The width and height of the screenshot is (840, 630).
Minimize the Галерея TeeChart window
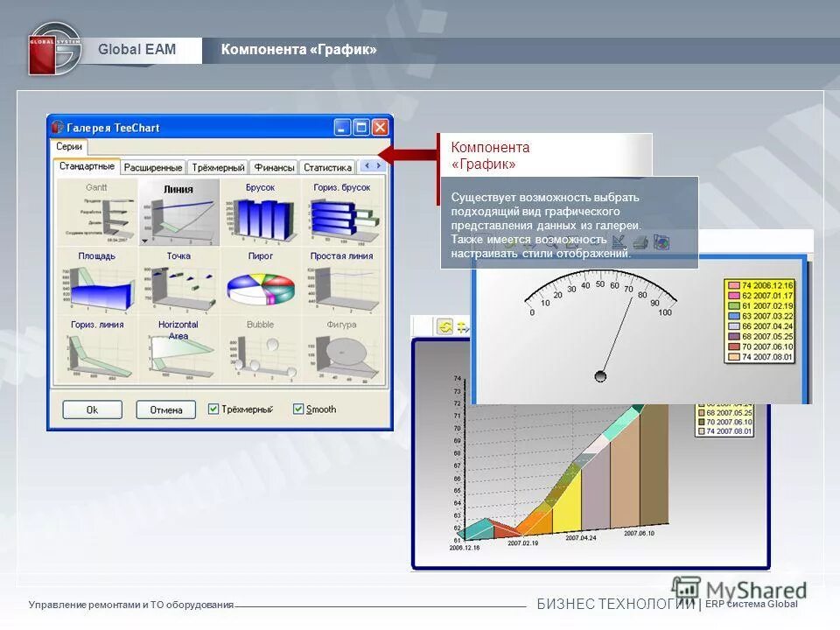coord(343,127)
